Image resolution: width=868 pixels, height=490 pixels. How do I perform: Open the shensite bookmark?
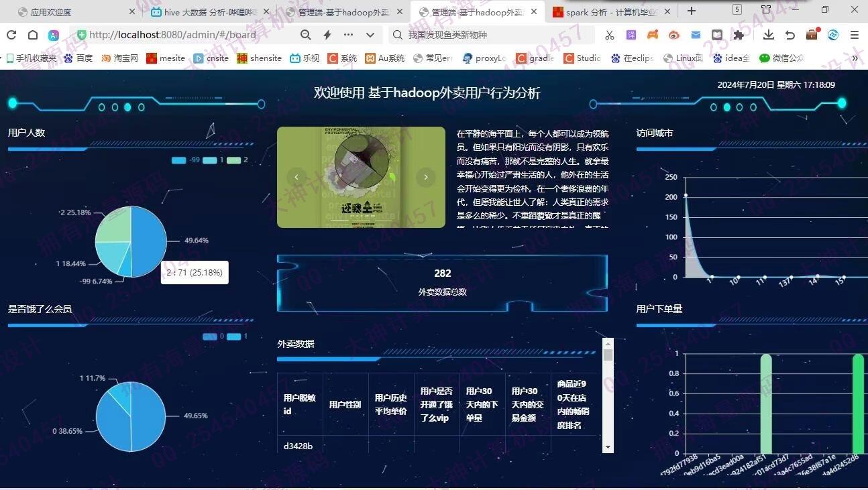click(x=259, y=58)
